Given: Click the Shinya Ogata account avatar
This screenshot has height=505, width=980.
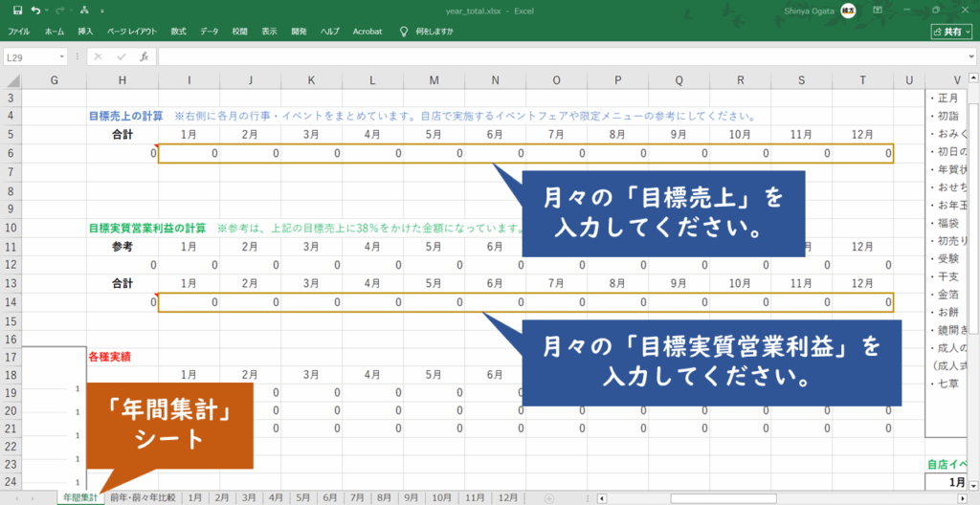Looking at the screenshot, I should click(848, 10).
